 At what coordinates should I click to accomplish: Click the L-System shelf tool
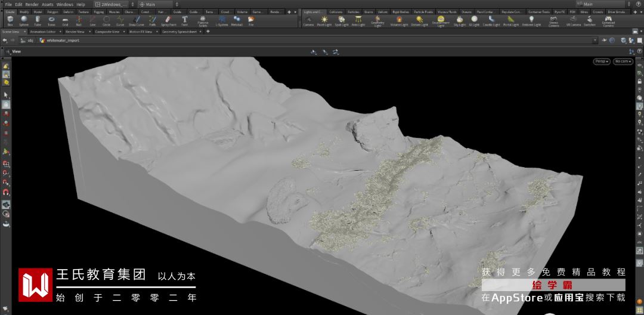[222, 20]
